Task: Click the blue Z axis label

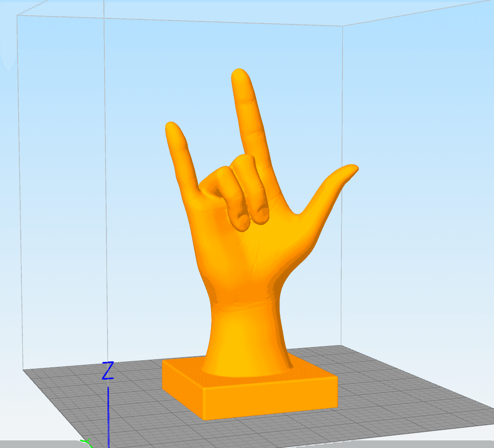Action: pyautogui.click(x=108, y=370)
